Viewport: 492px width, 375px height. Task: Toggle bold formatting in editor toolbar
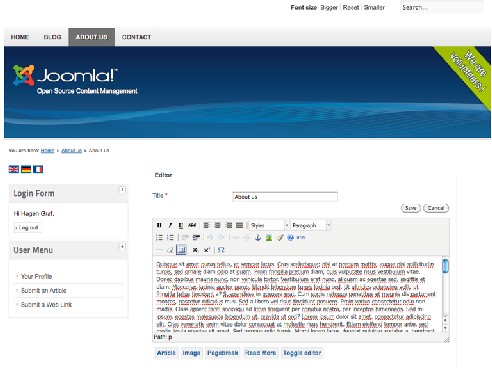point(159,225)
